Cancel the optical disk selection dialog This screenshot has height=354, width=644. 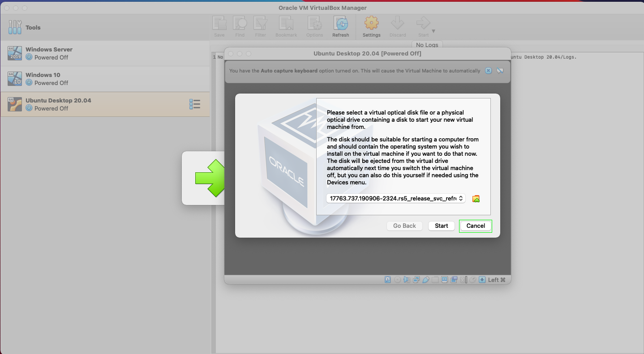click(475, 226)
